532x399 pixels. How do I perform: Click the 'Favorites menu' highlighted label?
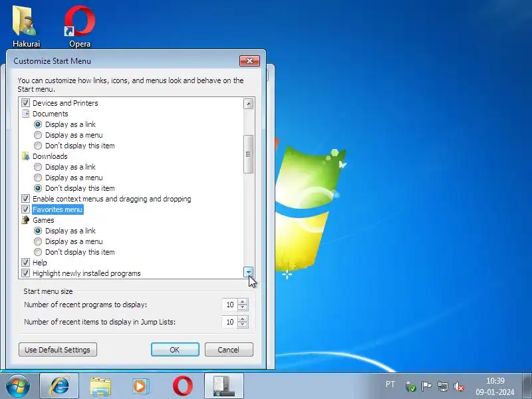58,209
